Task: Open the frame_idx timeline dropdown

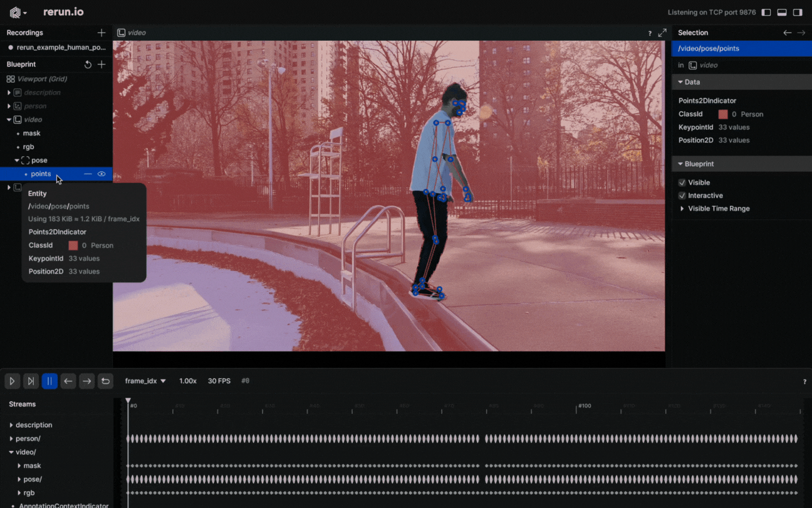Action: point(145,381)
